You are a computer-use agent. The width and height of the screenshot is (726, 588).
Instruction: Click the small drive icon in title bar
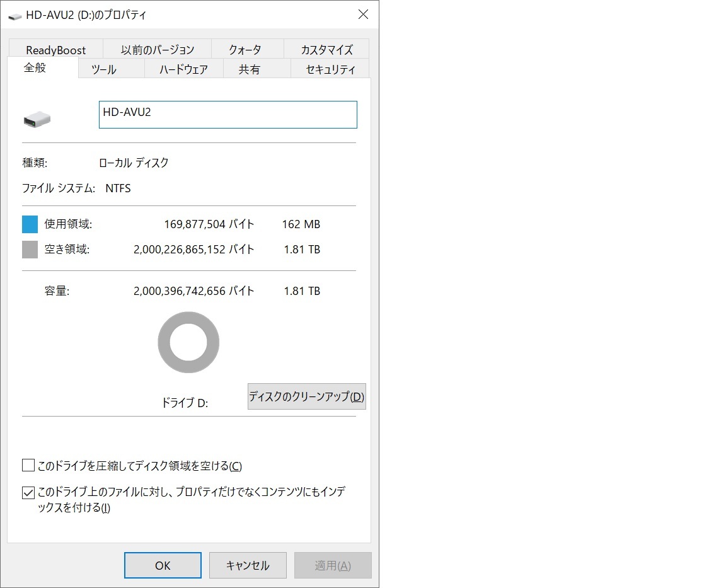14,15
